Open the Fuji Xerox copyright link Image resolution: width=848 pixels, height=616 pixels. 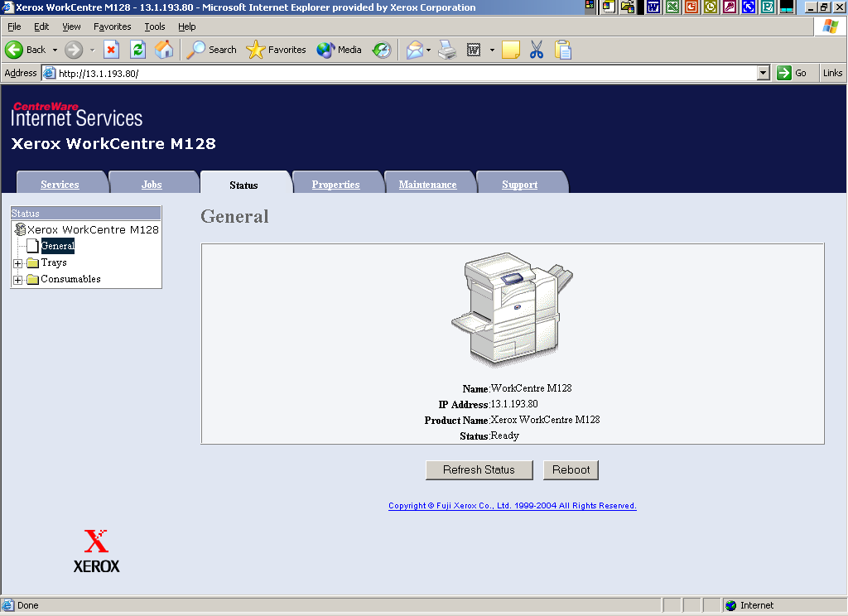tap(513, 506)
